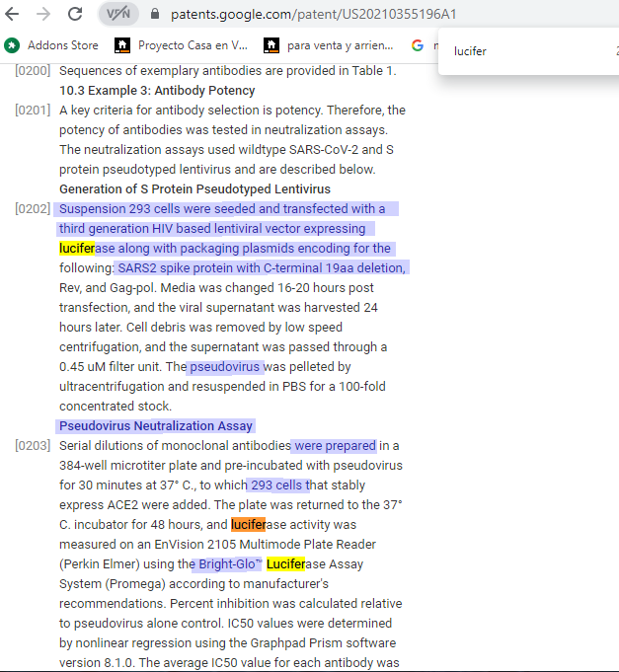The image size is (619, 672).
Task: Click the Proyecto Casa bookmark favicon
Action: point(122,45)
